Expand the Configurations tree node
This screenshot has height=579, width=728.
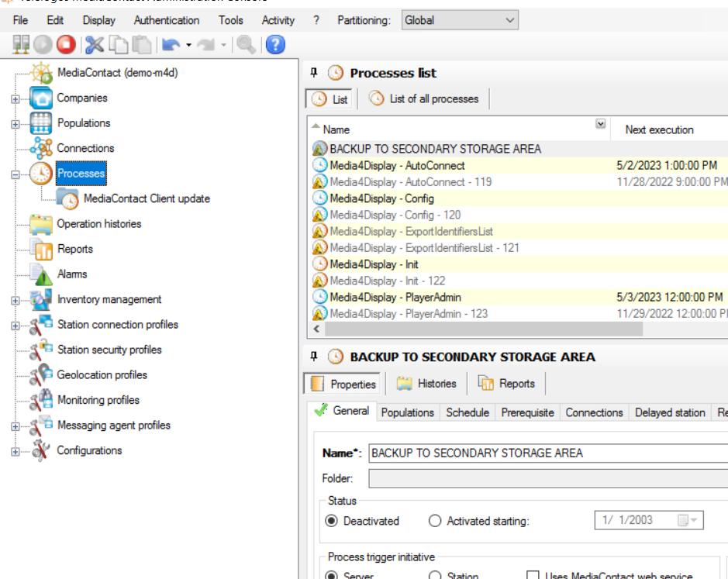tap(16, 451)
